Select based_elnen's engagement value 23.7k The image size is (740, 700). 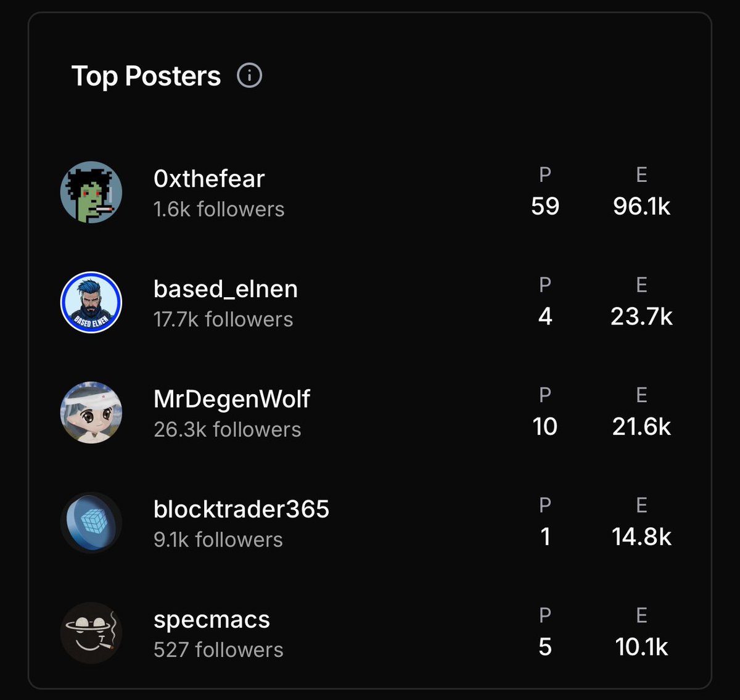[x=641, y=316]
